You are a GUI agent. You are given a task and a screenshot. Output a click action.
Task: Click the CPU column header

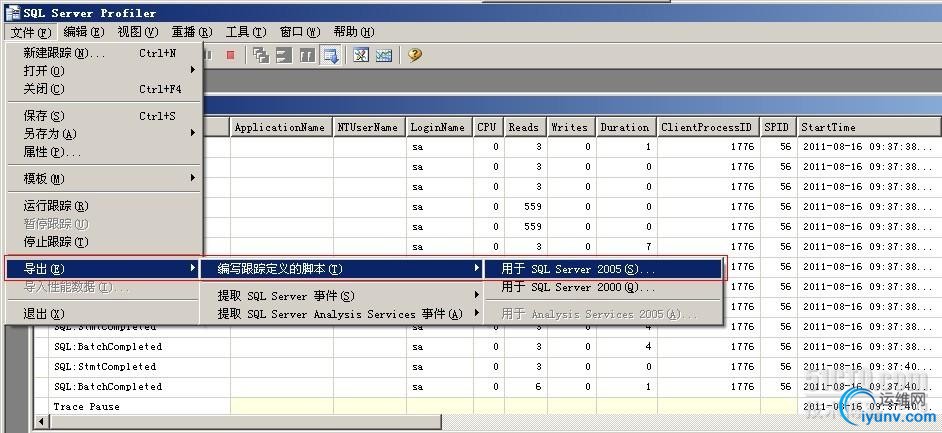(x=488, y=127)
